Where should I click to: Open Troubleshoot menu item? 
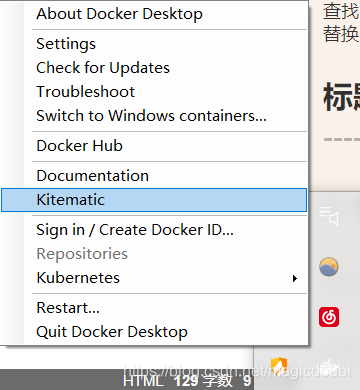tap(153, 92)
